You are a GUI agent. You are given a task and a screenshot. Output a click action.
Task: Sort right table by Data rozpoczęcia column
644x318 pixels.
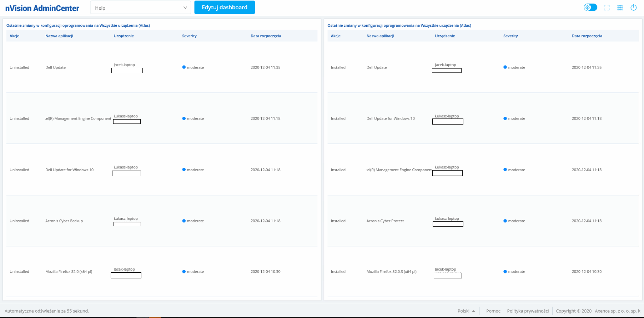pyautogui.click(x=587, y=36)
